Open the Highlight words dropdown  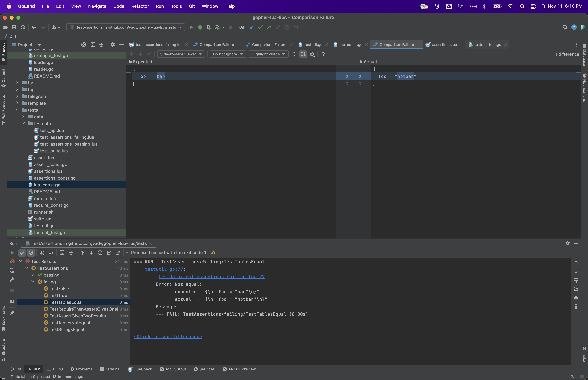coord(268,54)
